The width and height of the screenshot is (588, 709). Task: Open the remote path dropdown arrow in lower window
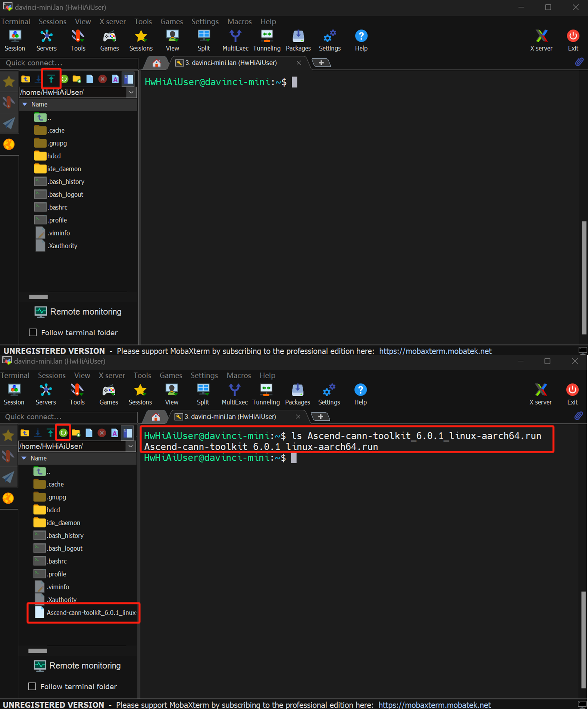[x=131, y=446]
